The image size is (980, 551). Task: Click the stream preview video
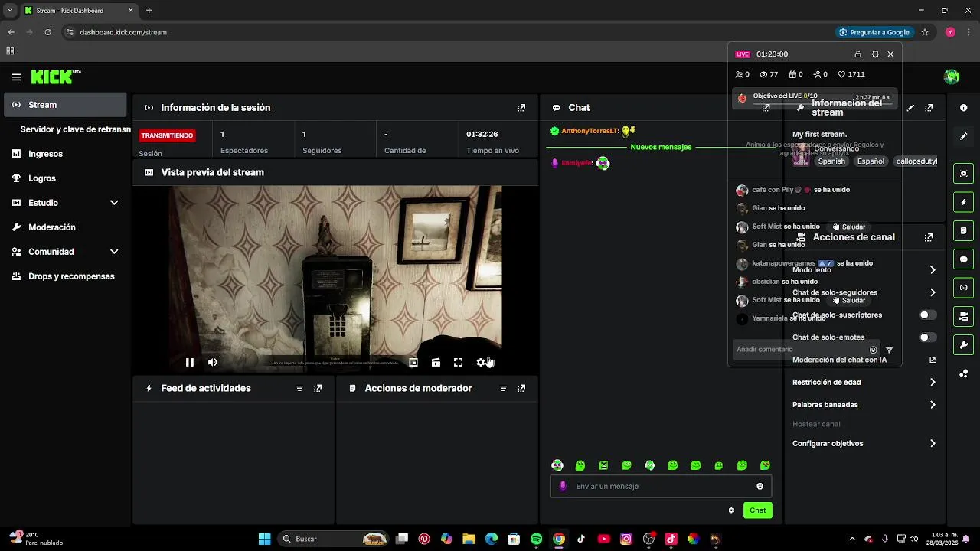point(335,279)
